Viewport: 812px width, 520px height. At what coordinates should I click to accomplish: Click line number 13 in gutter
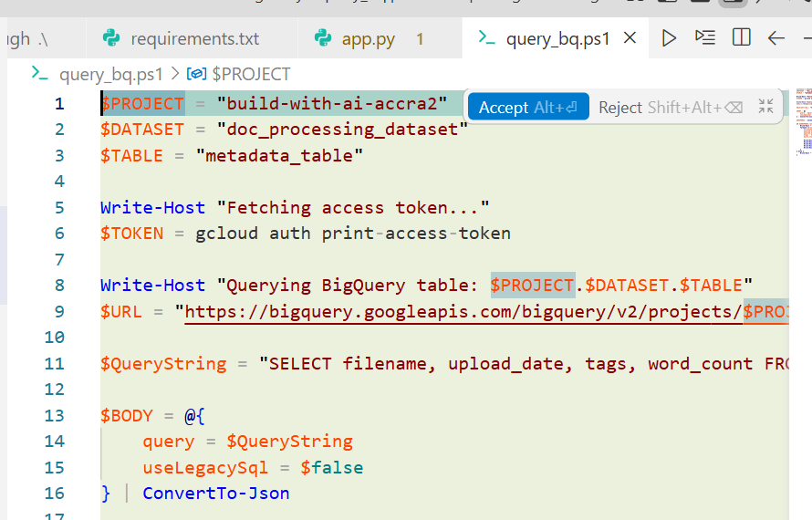(55, 416)
